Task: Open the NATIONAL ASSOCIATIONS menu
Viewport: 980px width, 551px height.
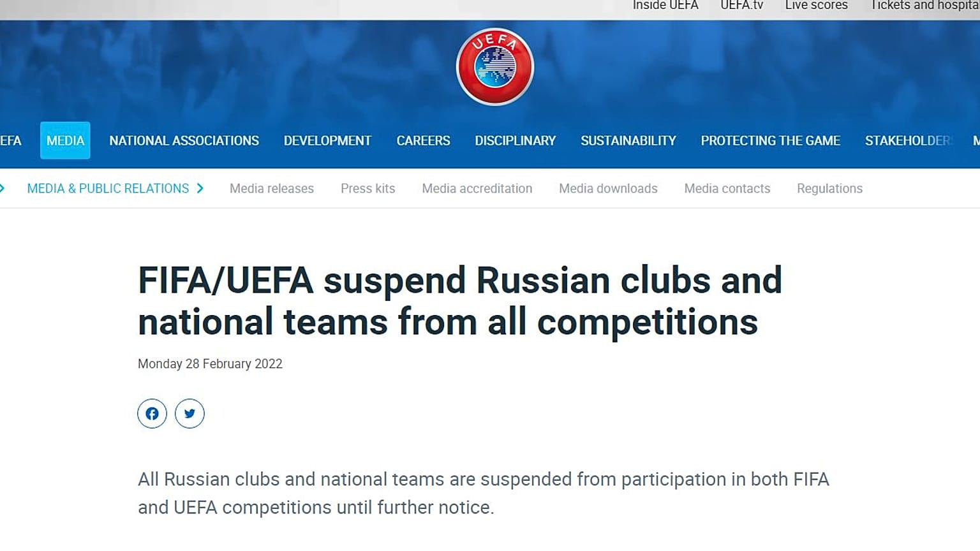Action: (184, 140)
